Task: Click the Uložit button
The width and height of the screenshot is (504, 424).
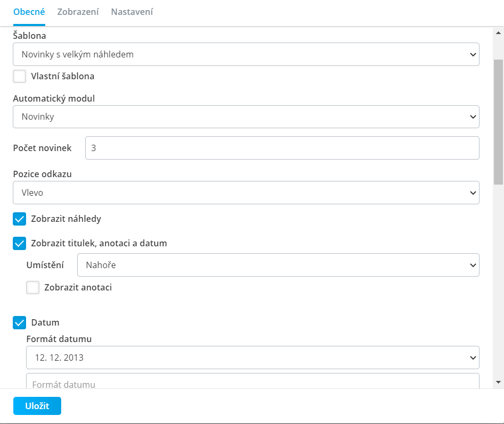Action: (x=37, y=406)
